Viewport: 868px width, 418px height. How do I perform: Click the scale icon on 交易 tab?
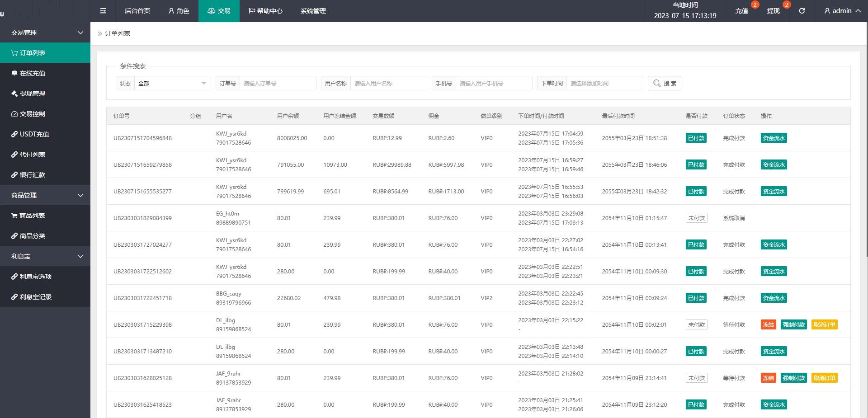211,11
